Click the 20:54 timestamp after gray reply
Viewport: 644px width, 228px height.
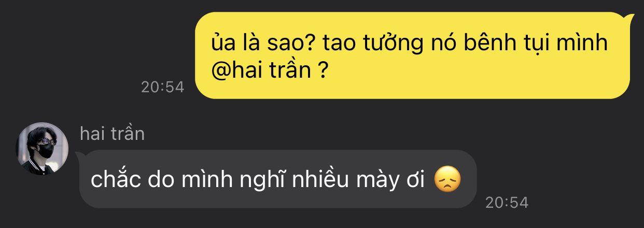(507, 203)
